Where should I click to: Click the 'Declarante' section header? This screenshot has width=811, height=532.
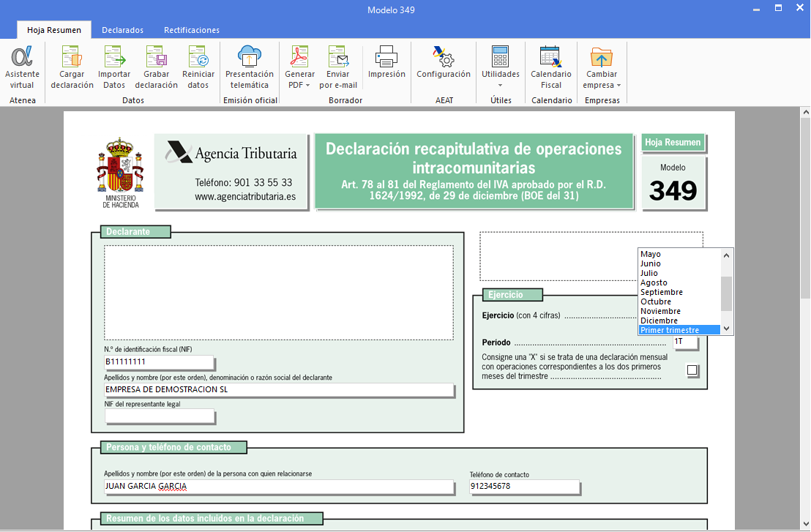tap(135, 232)
